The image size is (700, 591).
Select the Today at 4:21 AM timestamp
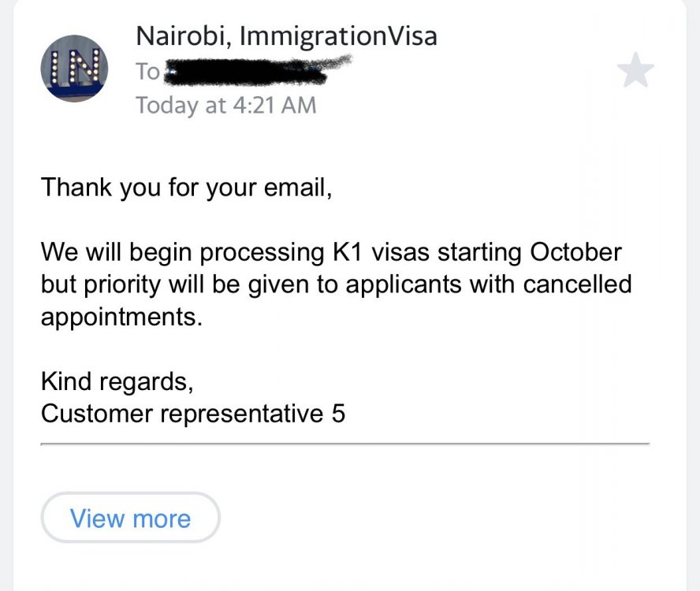click(226, 105)
